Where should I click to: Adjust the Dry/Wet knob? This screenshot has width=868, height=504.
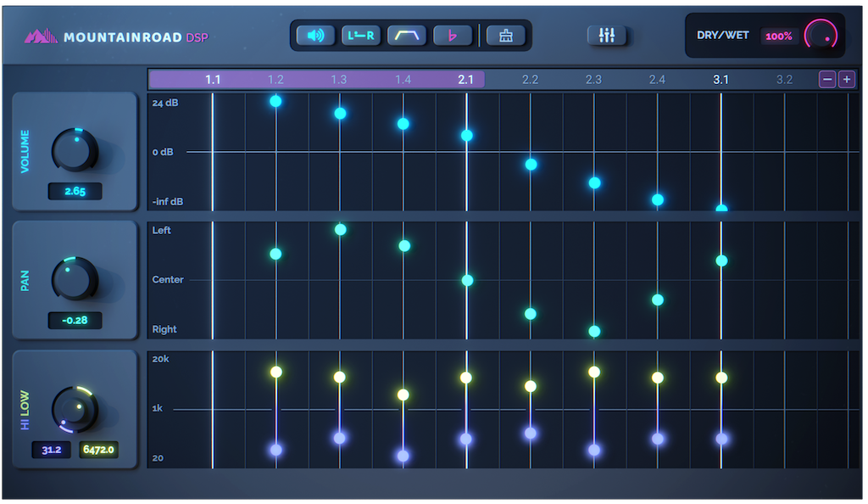coord(821,36)
